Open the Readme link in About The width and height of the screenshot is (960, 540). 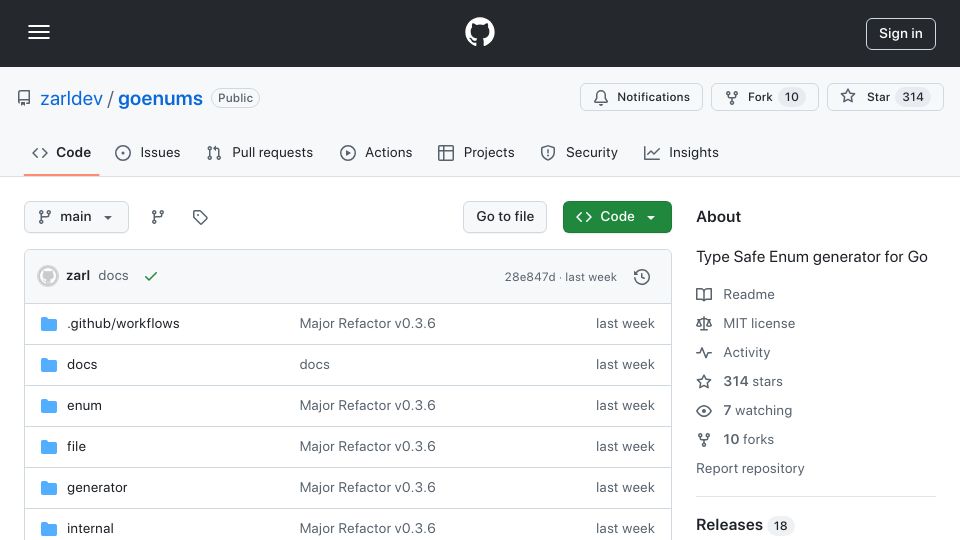coord(735,294)
